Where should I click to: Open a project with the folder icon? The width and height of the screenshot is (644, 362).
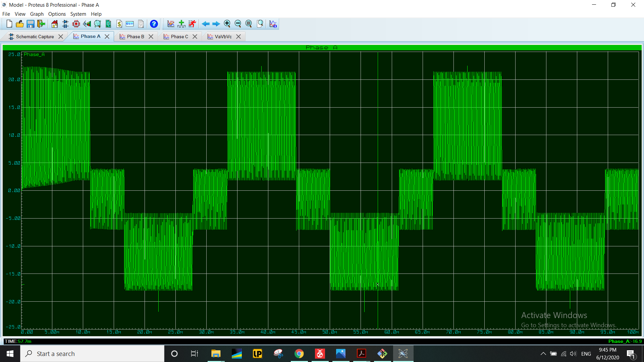[20, 24]
